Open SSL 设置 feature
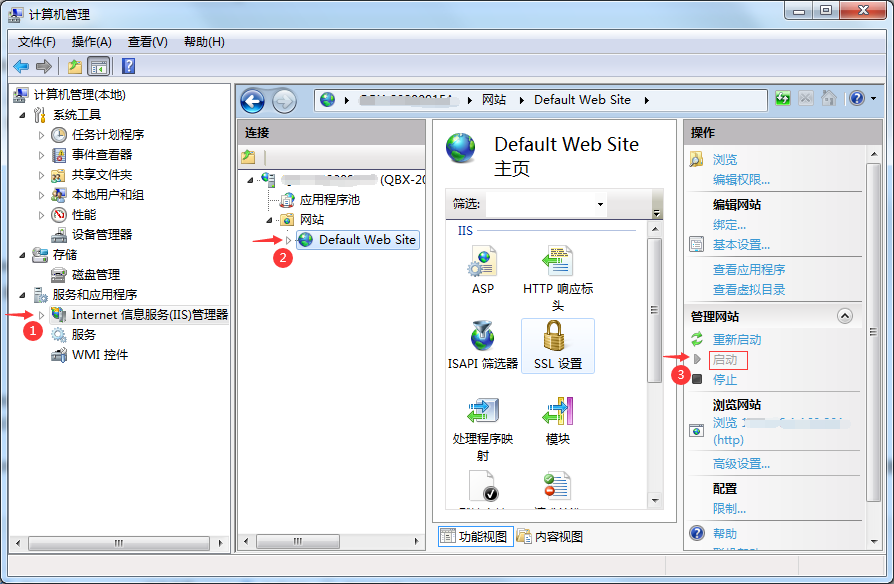Image resolution: width=894 pixels, height=584 pixels. point(558,346)
